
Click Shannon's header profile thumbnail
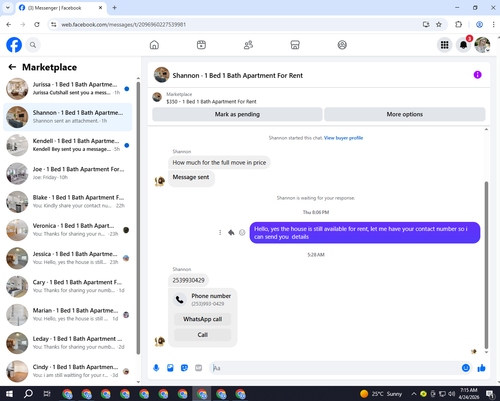click(x=162, y=75)
